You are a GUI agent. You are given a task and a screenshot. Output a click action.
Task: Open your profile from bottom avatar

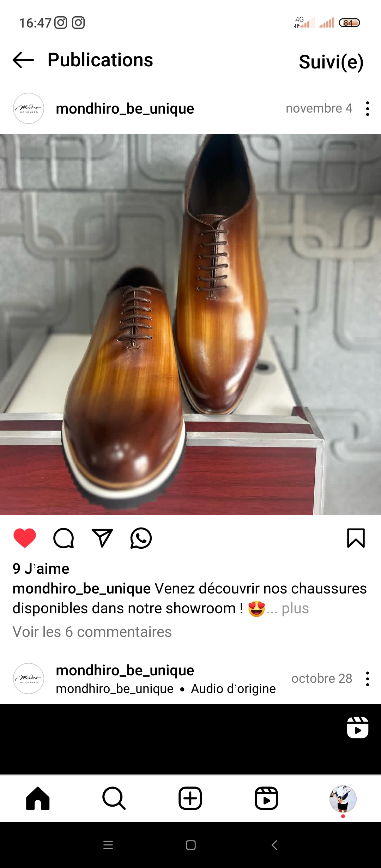(343, 799)
